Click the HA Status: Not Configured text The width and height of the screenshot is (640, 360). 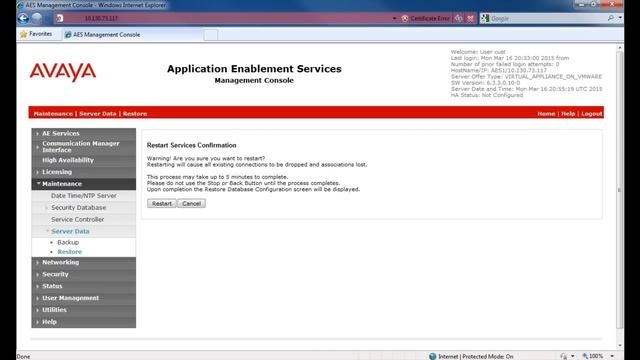487,95
